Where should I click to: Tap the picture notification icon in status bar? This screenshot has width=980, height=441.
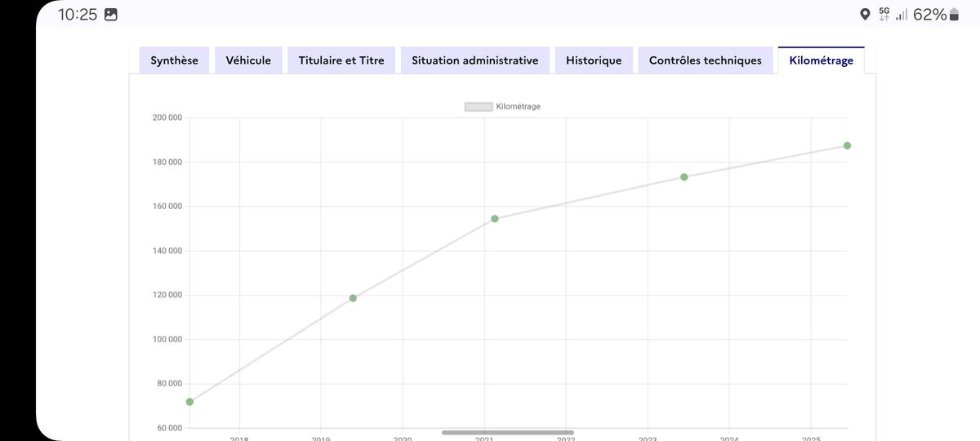(111, 15)
